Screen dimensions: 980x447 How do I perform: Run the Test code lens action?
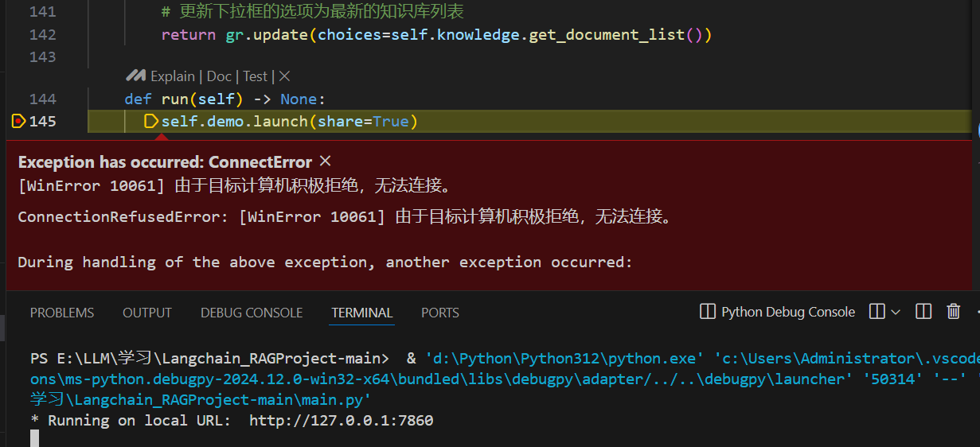click(256, 76)
